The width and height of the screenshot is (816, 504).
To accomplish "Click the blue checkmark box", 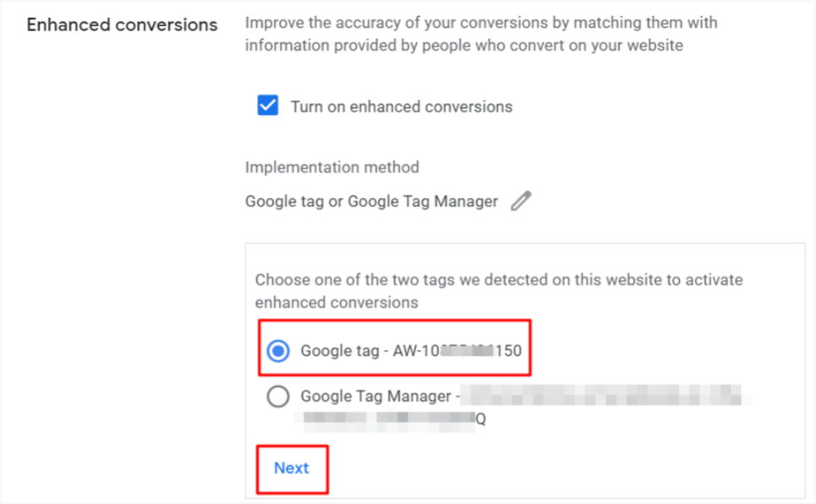I will coord(267,106).
